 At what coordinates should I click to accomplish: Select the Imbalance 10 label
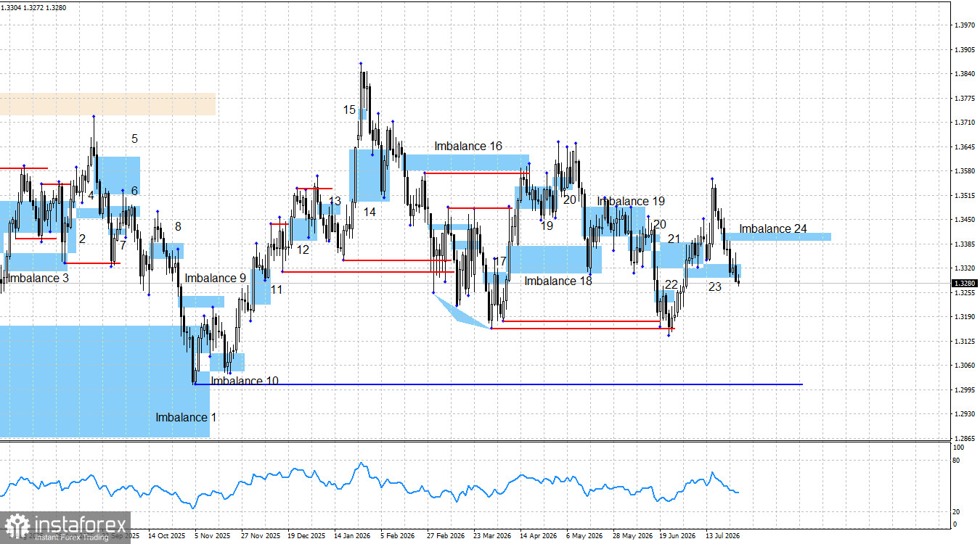[x=244, y=380]
